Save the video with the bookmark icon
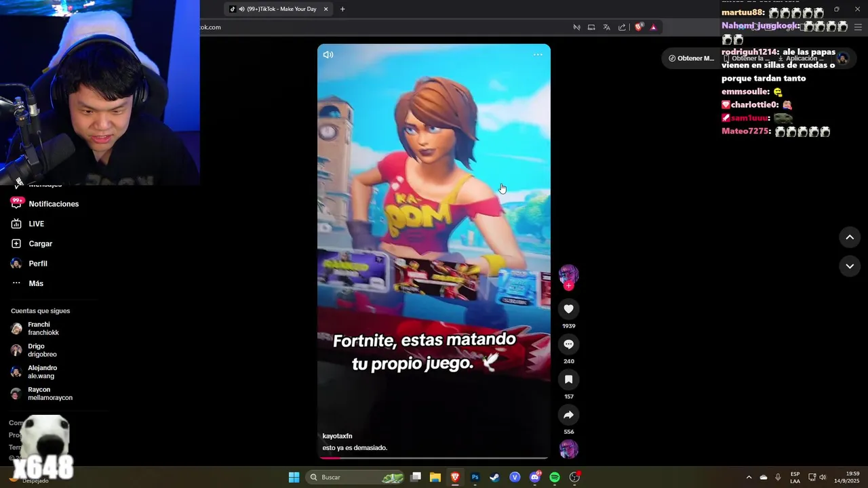Image resolution: width=868 pixels, height=488 pixels. tap(568, 380)
